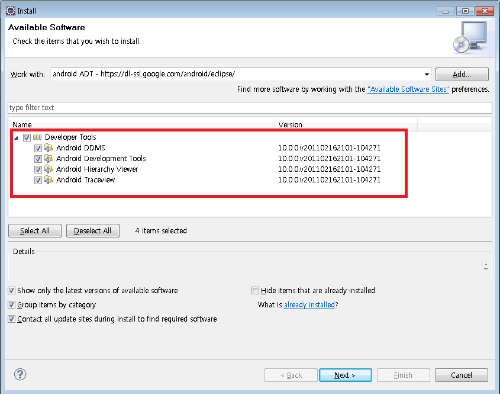Image resolution: width=500 pixels, height=394 pixels.
Task: Click the Android DDMS feature icon
Action: click(x=48, y=148)
